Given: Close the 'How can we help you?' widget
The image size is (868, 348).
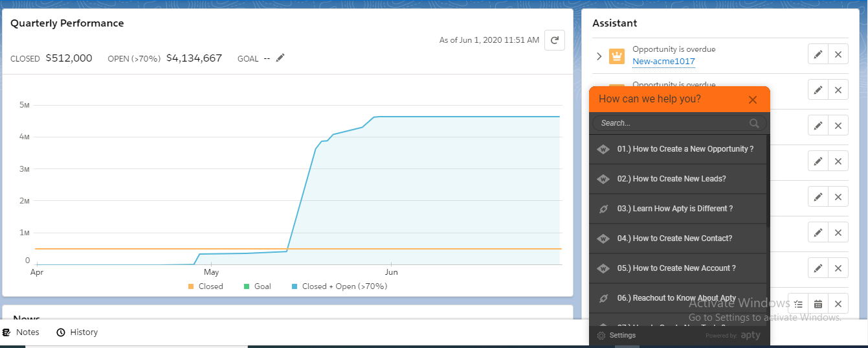Looking at the screenshot, I should 752,100.
